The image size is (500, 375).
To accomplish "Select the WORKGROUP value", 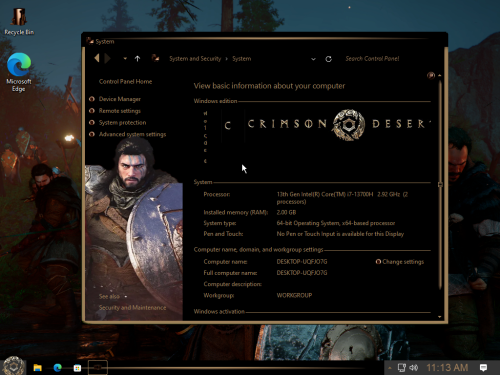I will [x=294, y=295].
